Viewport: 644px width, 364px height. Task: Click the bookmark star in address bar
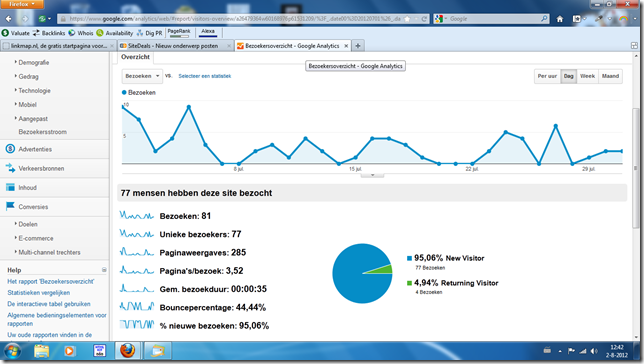click(407, 19)
